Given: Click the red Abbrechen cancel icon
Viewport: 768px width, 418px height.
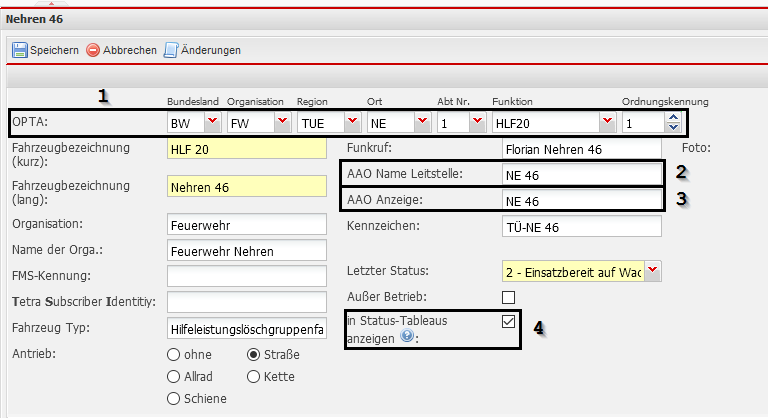Looking at the screenshot, I should 93,49.
